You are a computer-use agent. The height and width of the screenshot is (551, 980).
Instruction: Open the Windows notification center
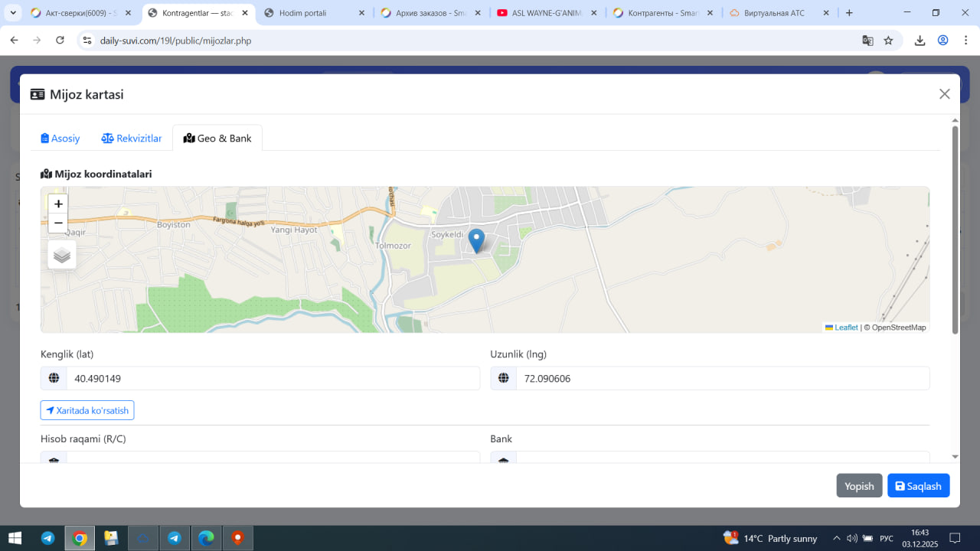coord(955,538)
